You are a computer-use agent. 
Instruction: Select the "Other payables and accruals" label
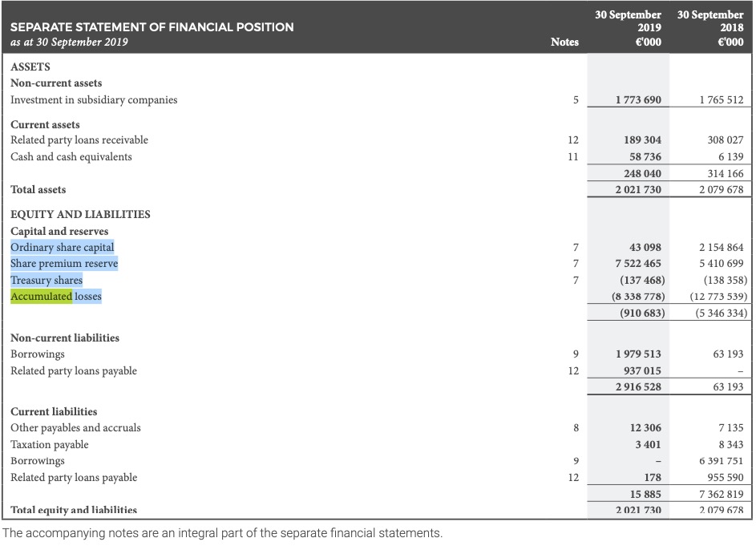point(75,428)
